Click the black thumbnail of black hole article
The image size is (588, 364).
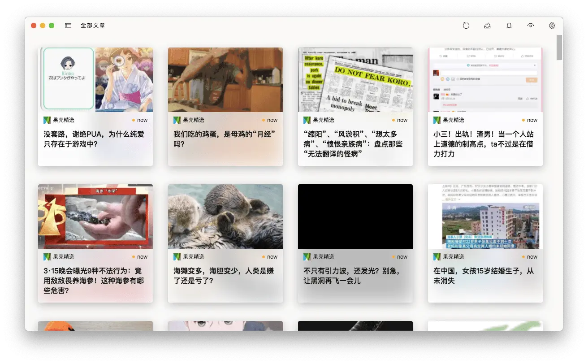pyautogui.click(x=355, y=216)
